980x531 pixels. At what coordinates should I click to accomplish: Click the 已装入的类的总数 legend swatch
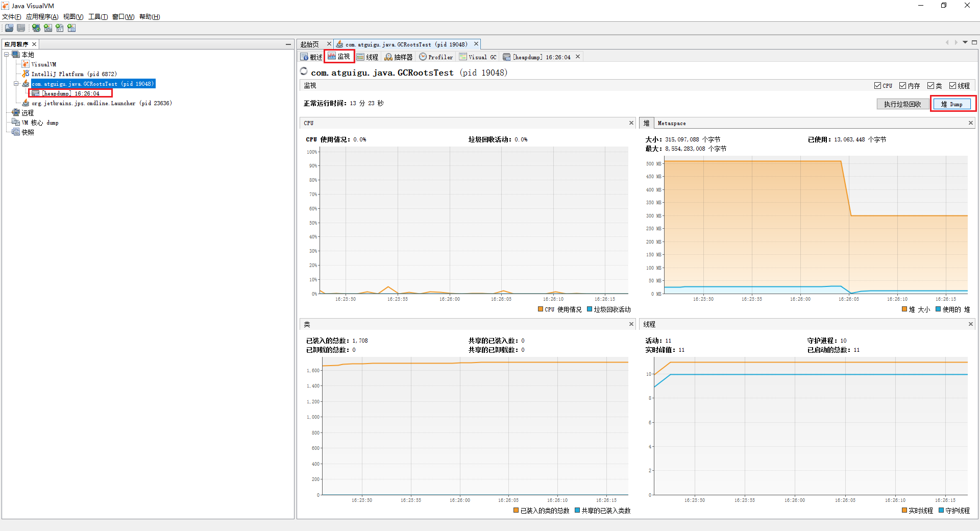pyautogui.click(x=516, y=511)
